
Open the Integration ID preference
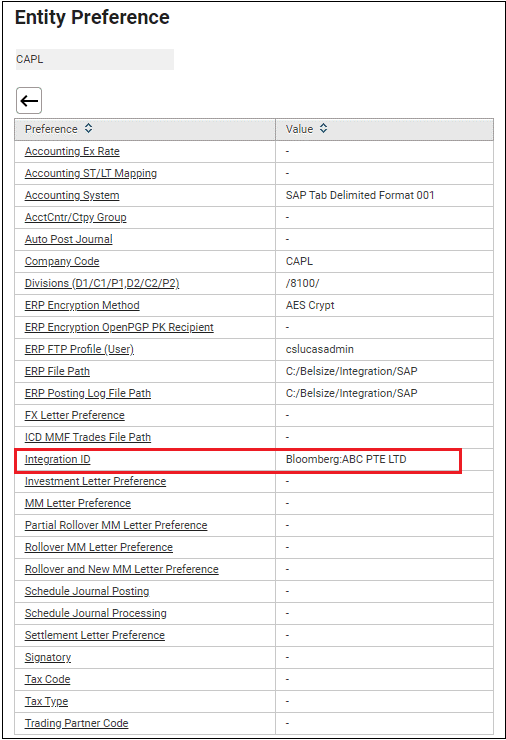click(58, 459)
